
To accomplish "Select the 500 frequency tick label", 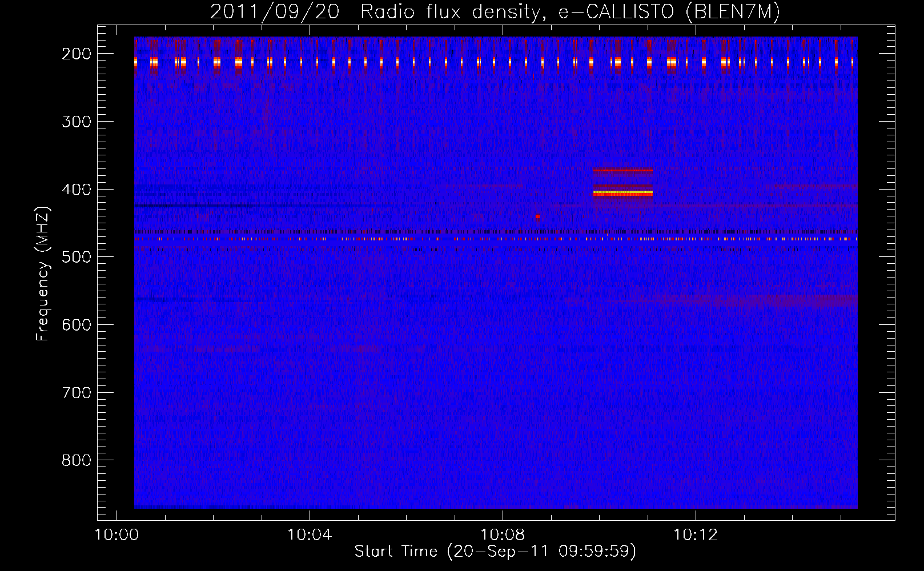I will [x=77, y=257].
